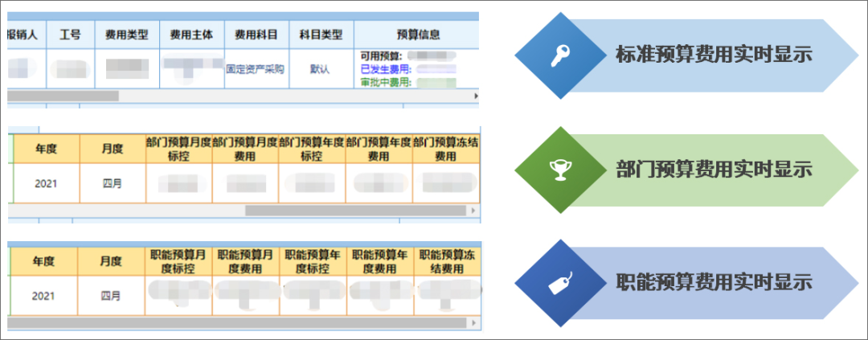Select the 固定资产采购 cell
868x340 pixels.
pos(257,69)
